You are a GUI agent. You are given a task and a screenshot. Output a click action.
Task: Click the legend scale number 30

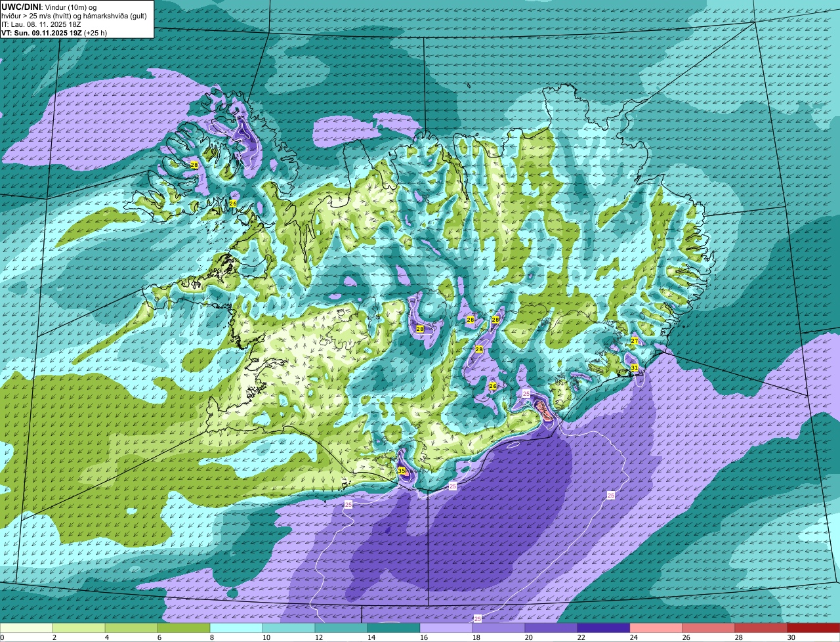pyautogui.click(x=791, y=637)
